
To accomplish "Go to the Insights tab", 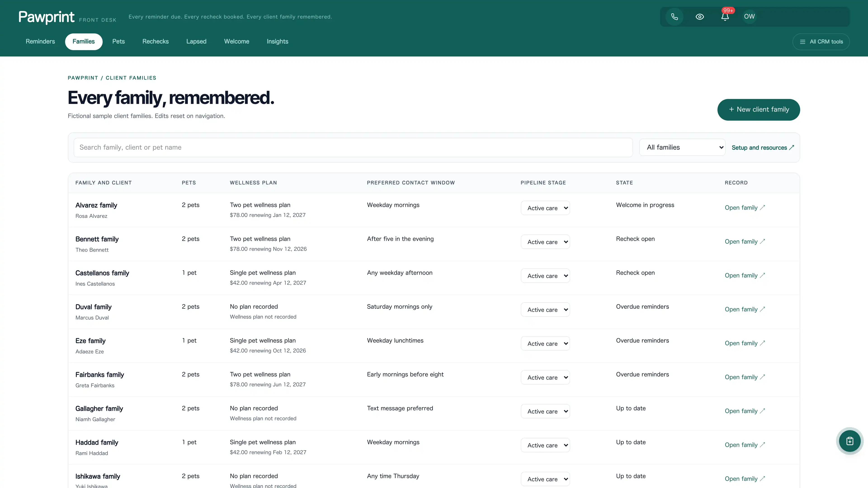I will pyautogui.click(x=277, y=41).
